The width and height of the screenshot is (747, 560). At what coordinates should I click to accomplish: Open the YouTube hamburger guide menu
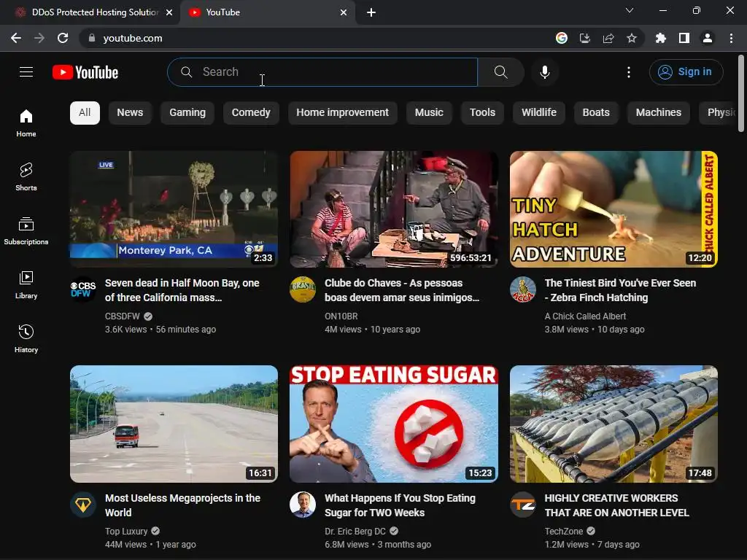click(26, 72)
